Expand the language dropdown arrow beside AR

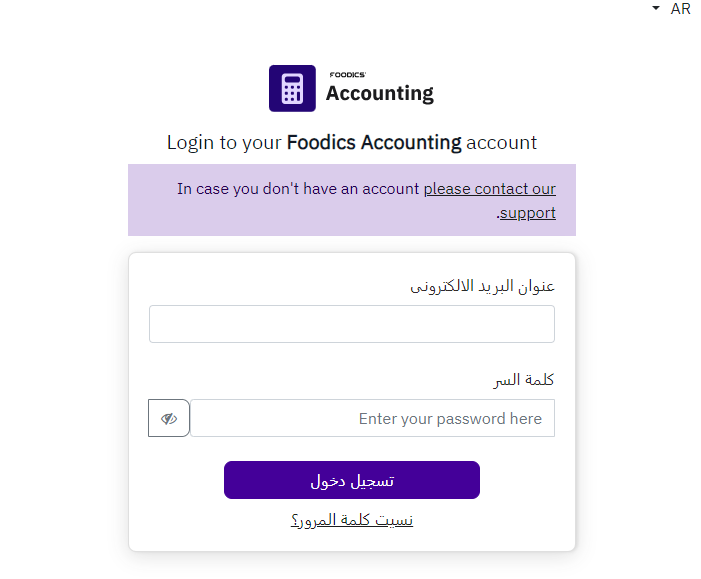[x=656, y=9]
